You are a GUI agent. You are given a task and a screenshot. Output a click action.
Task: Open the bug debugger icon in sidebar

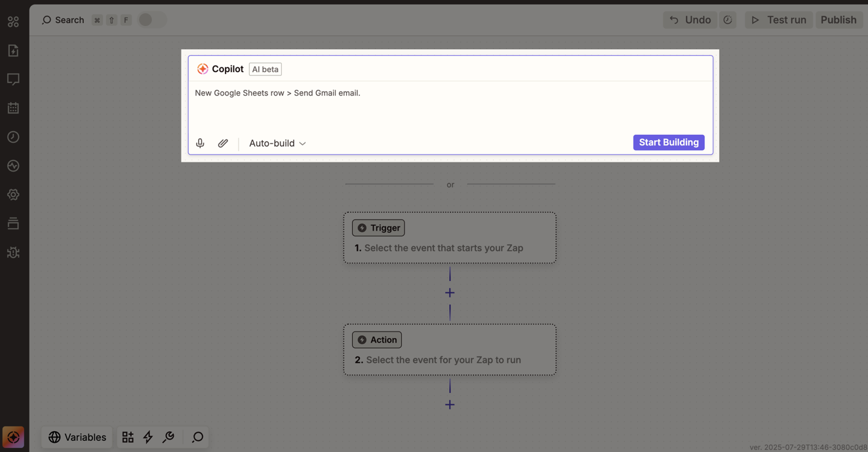13,252
